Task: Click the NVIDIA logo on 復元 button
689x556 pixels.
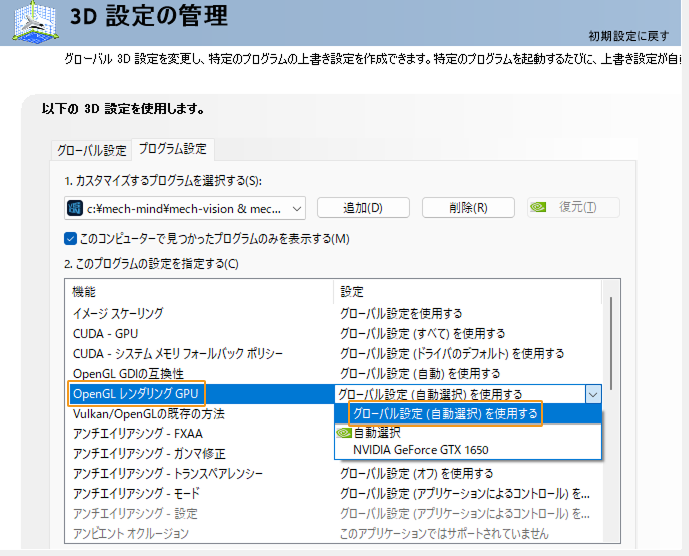Action: coord(538,207)
